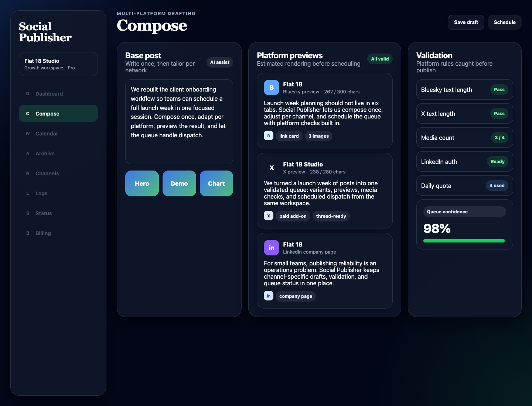Click the "link card" tag

tap(289, 136)
